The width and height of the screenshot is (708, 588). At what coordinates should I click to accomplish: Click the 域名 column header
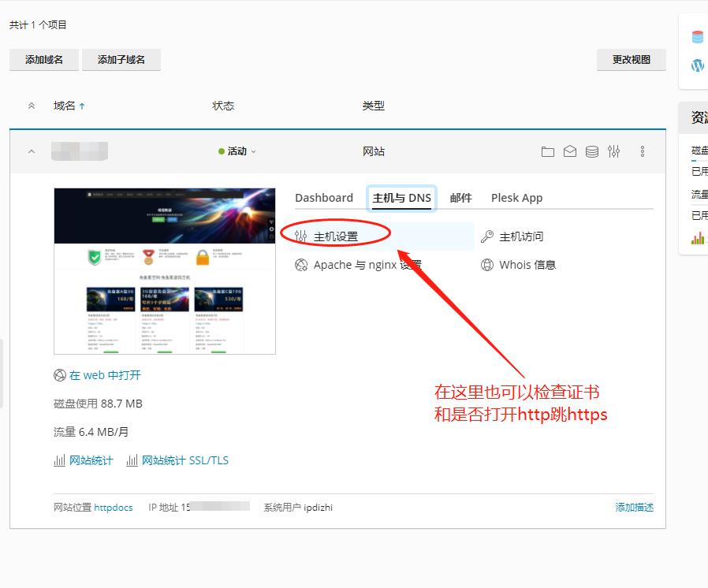click(x=64, y=106)
